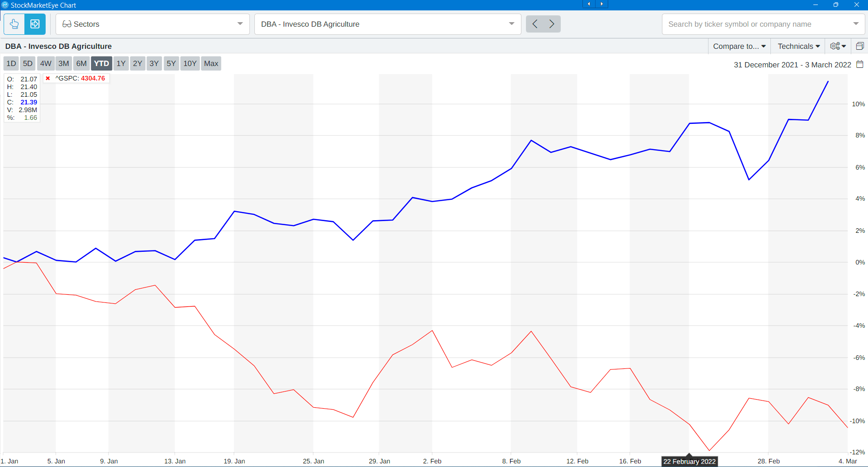Select the 3Y time range
Screen dimensions: 868x467
point(154,63)
